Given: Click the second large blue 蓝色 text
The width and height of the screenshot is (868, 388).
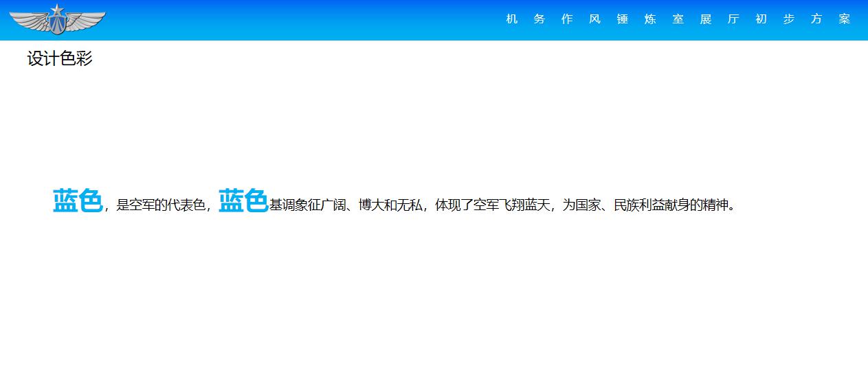Looking at the screenshot, I should coord(243,201).
